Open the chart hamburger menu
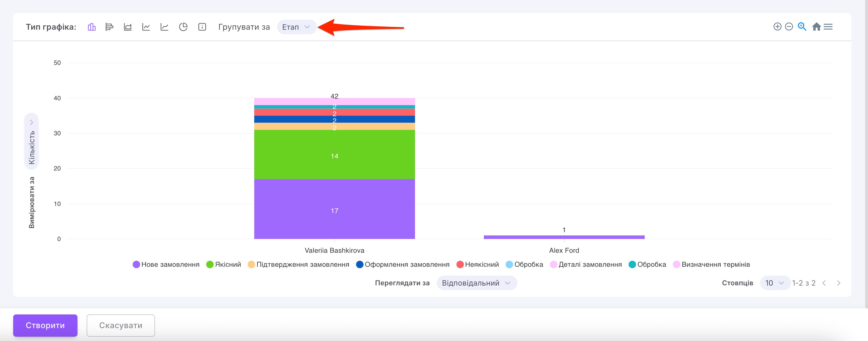 pyautogui.click(x=828, y=27)
